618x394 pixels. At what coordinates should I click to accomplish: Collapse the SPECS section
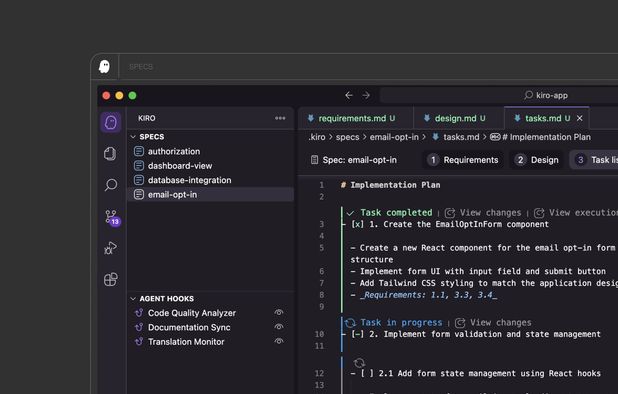pyautogui.click(x=133, y=137)
